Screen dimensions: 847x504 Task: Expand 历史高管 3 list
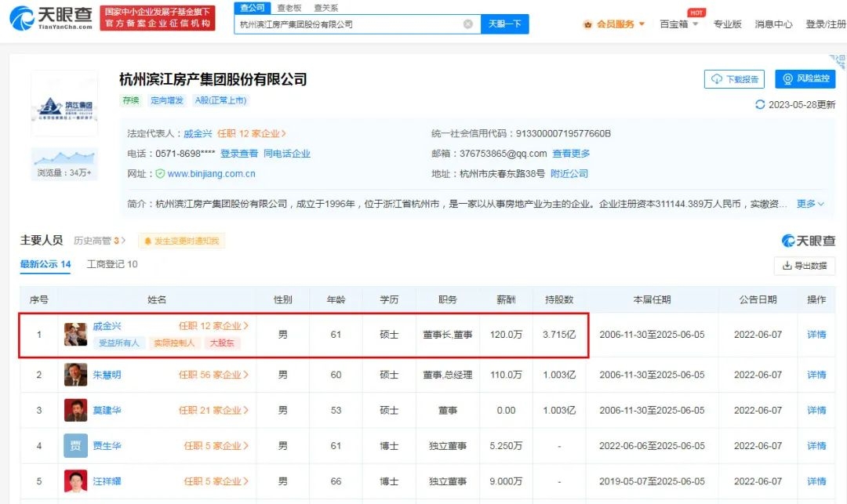point(100,241)
